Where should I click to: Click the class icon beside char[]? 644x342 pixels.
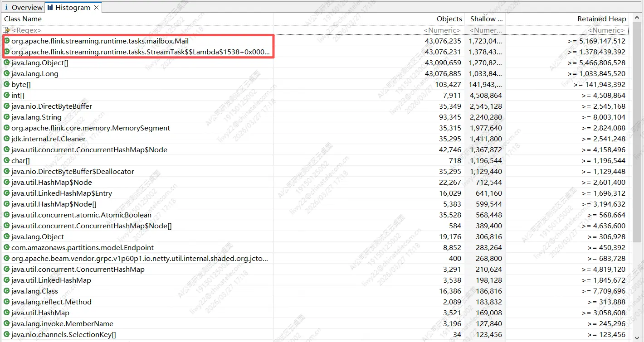click(7, 160)
